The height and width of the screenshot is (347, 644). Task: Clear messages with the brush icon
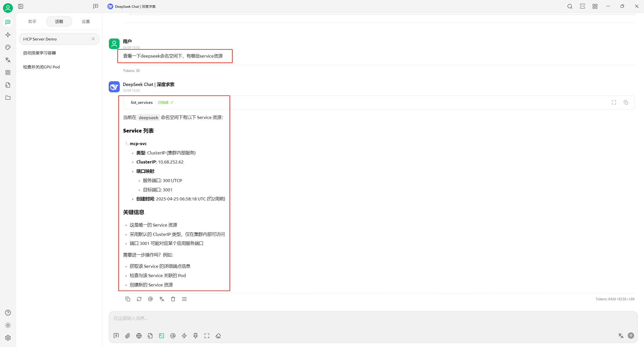pyautogui.click(x=195, y=336)
